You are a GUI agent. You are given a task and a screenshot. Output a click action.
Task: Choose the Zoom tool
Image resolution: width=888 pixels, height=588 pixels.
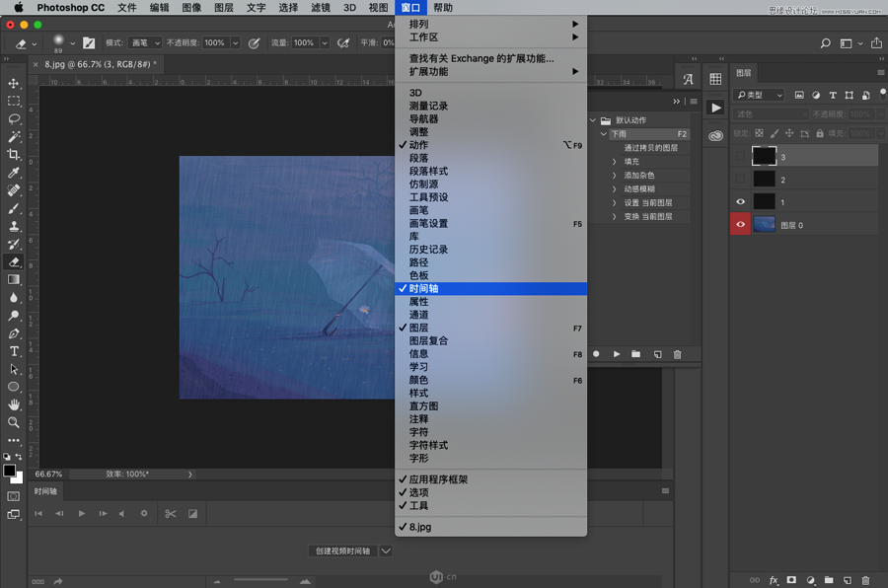[x=14, y=422]
